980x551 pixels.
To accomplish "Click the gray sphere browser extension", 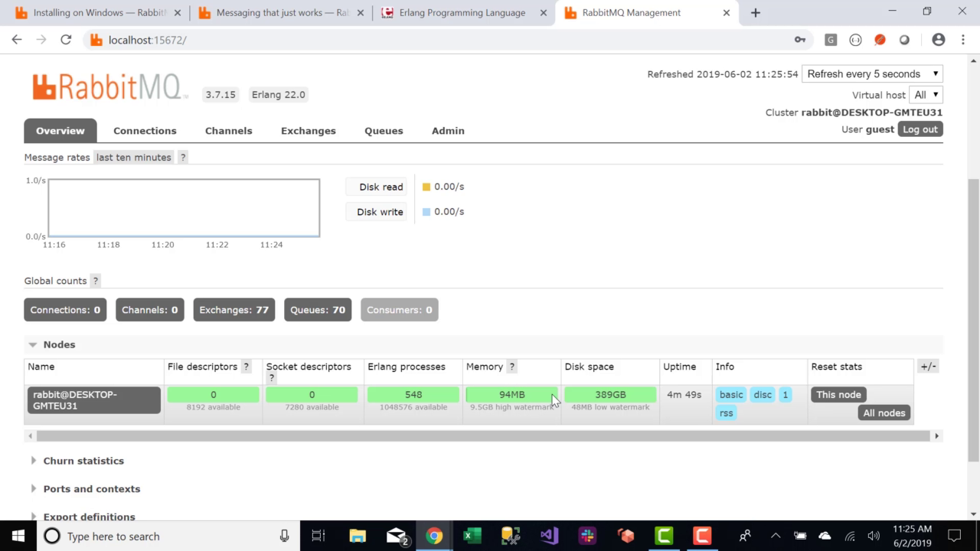I will pos(904,40).
